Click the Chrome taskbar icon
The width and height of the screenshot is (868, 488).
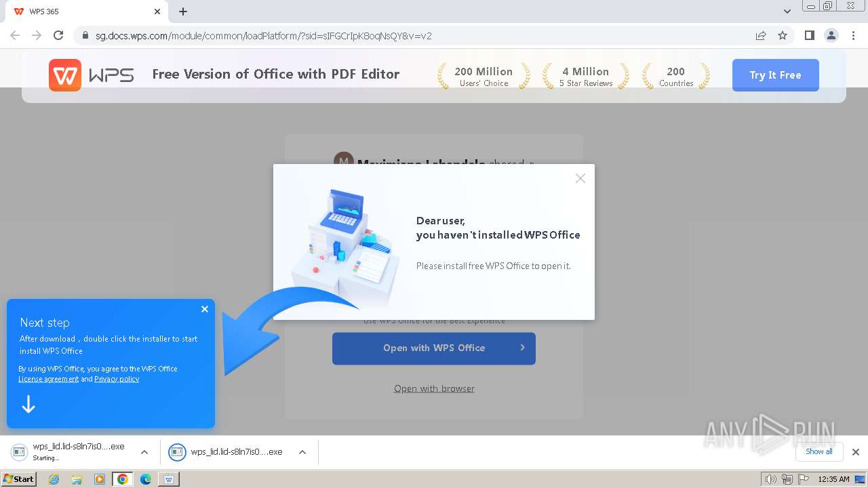(x=123, y=479)
